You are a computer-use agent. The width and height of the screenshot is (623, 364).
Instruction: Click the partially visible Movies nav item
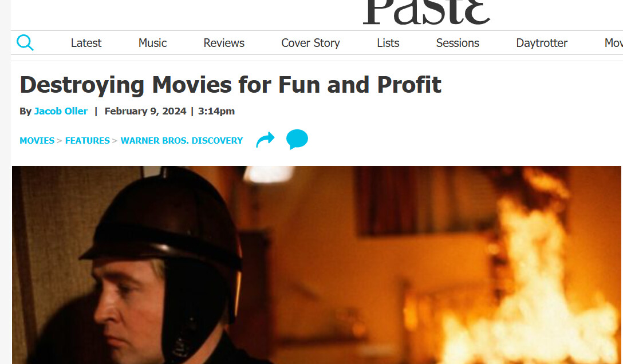point(613,43)
